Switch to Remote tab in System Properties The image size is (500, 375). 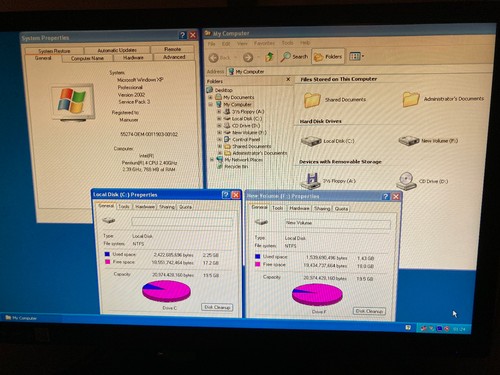click(172, 49)
